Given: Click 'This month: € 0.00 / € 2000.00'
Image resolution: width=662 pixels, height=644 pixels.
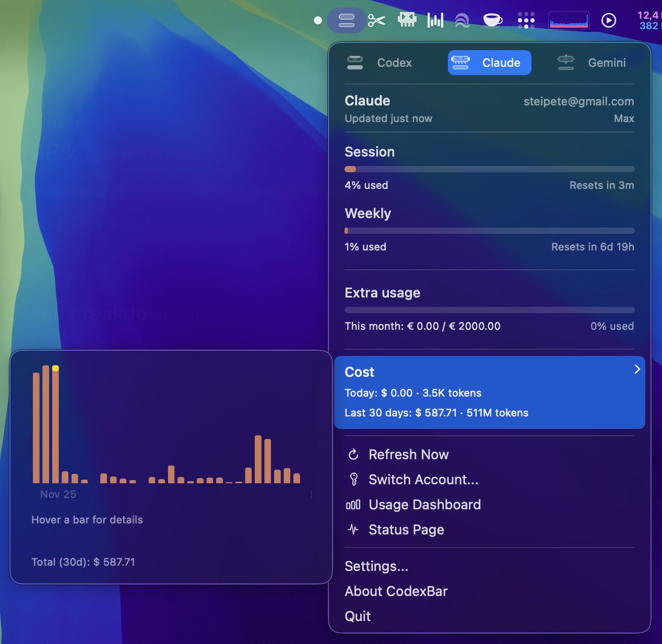Looking at the screenshot, I should click(x=423, y=326).
